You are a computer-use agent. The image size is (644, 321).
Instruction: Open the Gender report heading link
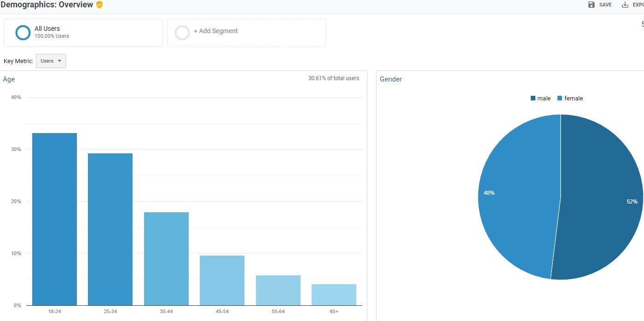point(391,79)
